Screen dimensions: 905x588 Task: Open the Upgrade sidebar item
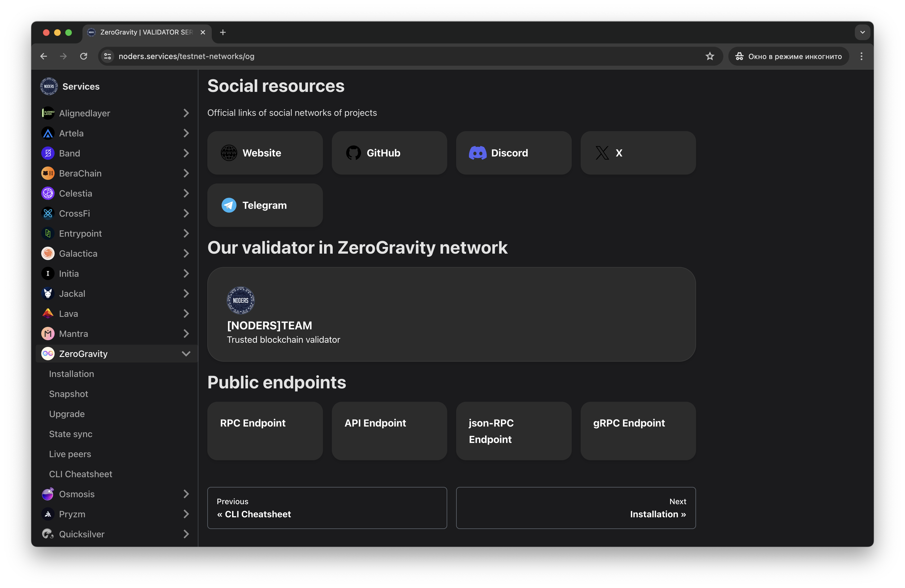tap(67, 414)
